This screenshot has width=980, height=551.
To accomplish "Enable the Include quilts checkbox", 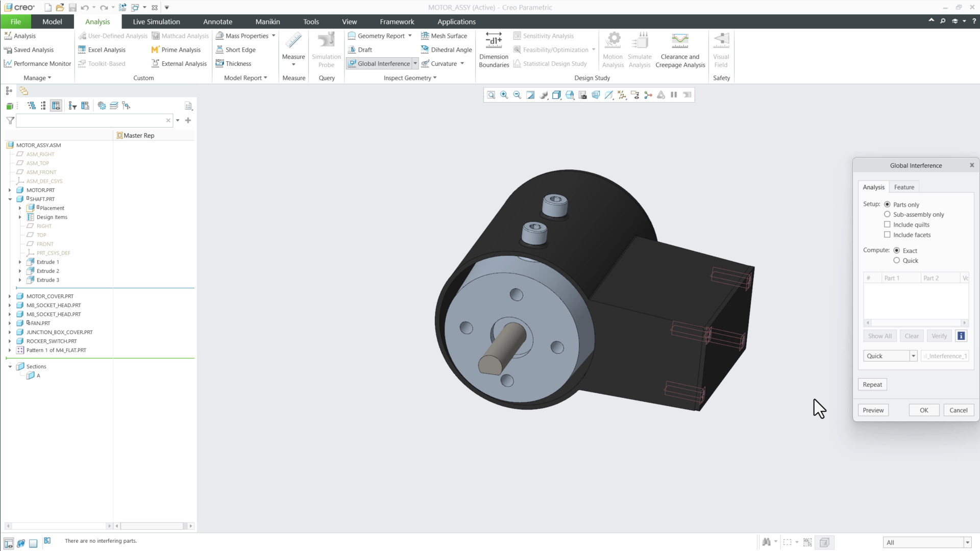I will tap(888, 224).
